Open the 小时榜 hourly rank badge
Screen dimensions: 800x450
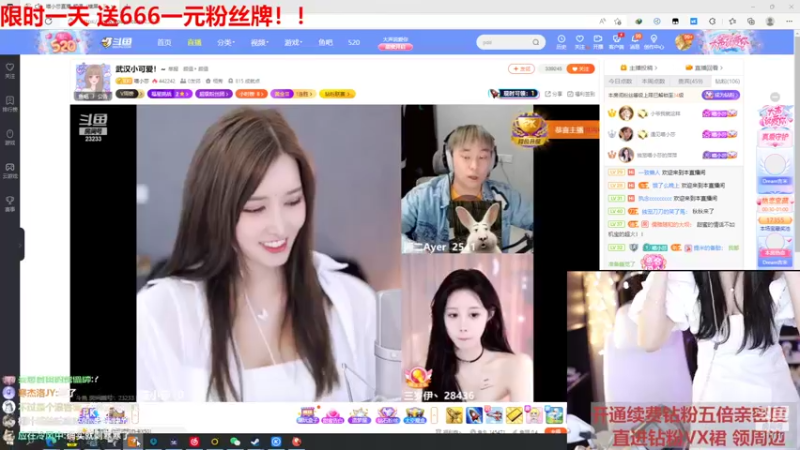(251, 94)
